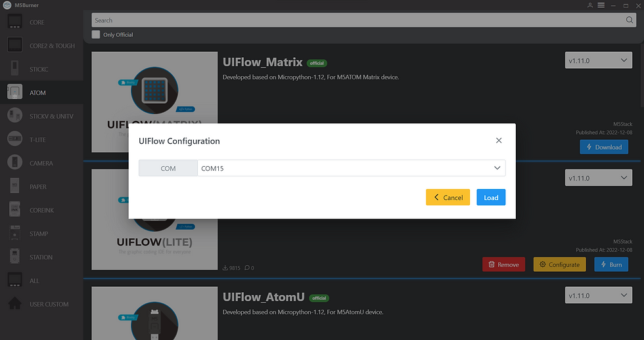The image size is (644, 340).
Task: Click the official badge next to UIFlow_Matrix
Action: click(317, 63)
